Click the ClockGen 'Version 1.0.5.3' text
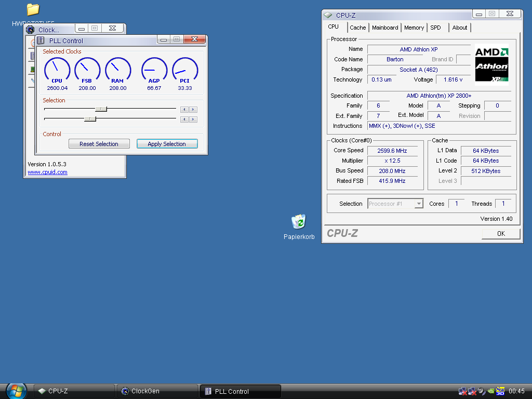The height and width of the screenshot is (399, 532). [47, 164]
